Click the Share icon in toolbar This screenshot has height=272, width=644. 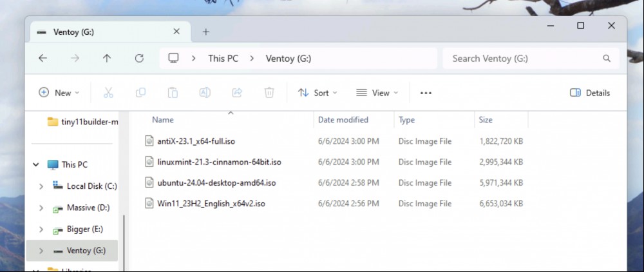[237, 93]
